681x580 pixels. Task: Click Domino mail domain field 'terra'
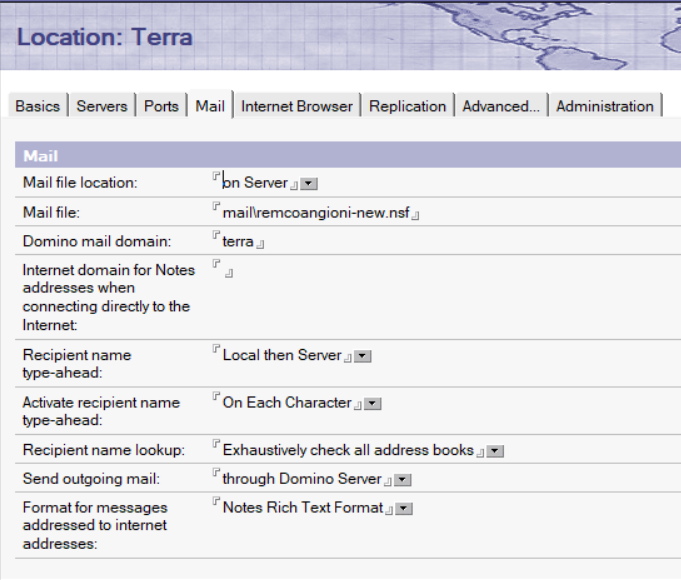click(238, 241)
